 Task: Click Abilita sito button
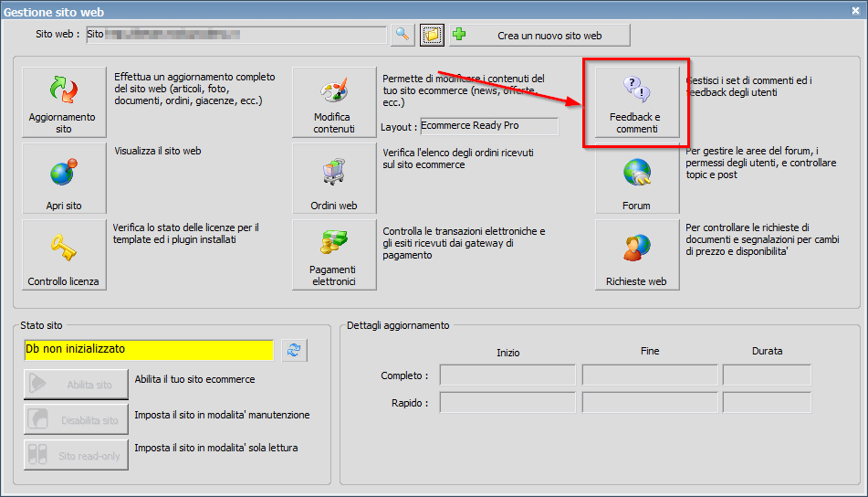(76, 385)
